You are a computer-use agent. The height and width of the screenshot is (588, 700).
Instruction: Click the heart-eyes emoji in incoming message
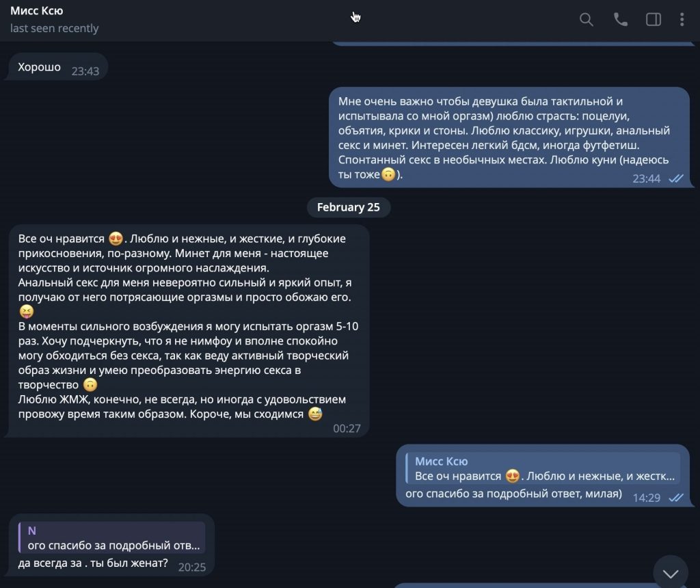116,239
